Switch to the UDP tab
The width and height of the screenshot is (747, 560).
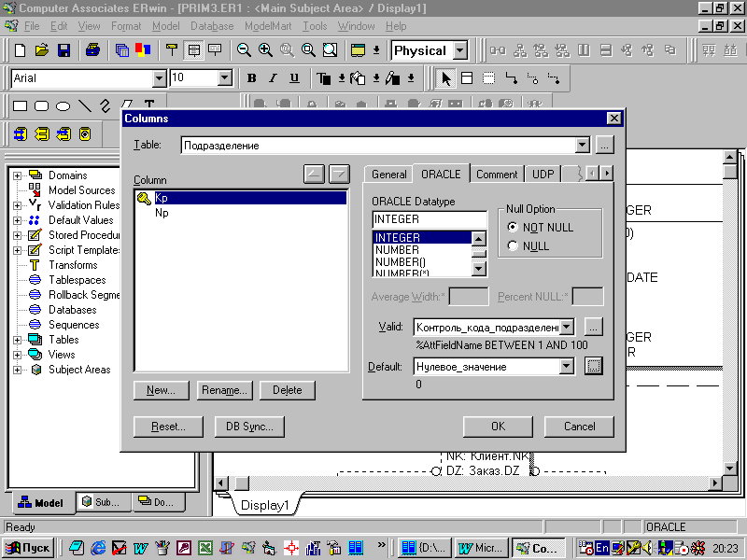click(543, 175)
